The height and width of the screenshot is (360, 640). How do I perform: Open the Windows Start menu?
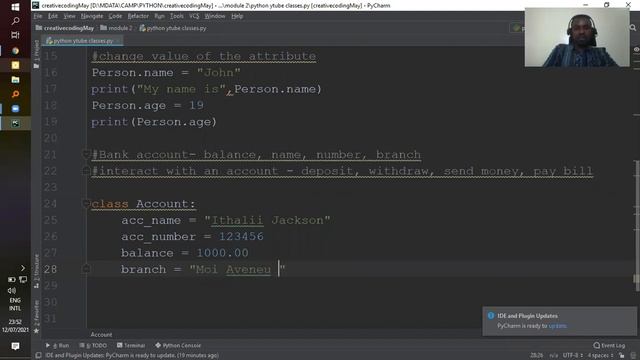point(15,7)
